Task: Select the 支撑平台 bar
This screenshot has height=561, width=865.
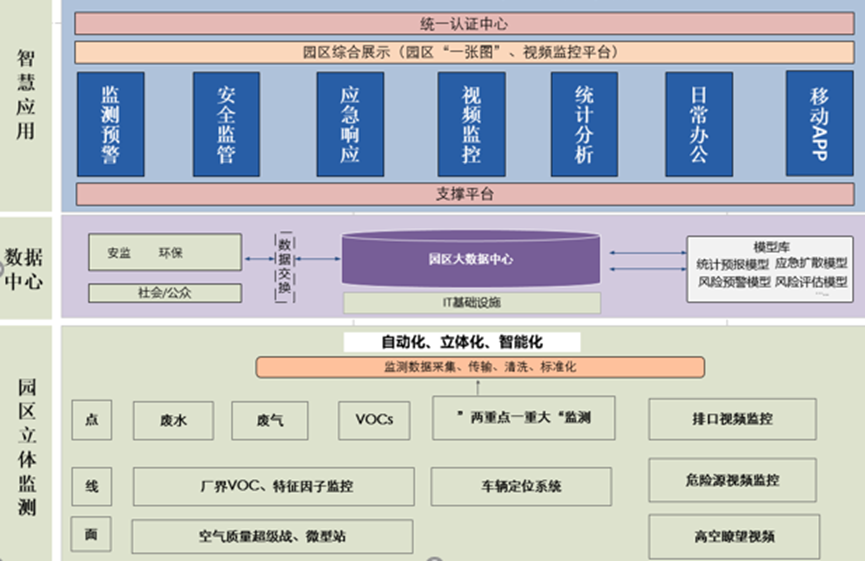Action: pyautogui.click(x=464, y=194)
